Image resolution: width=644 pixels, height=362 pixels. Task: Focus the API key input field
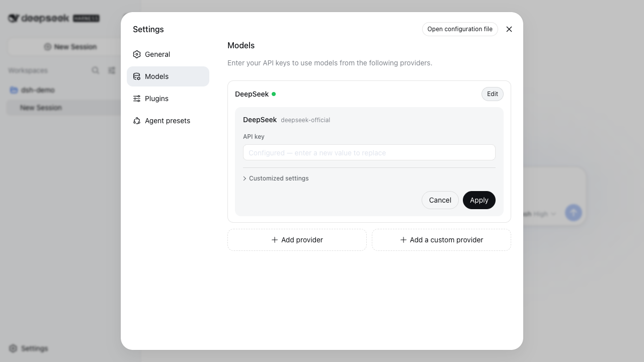[x=369, y=152]
